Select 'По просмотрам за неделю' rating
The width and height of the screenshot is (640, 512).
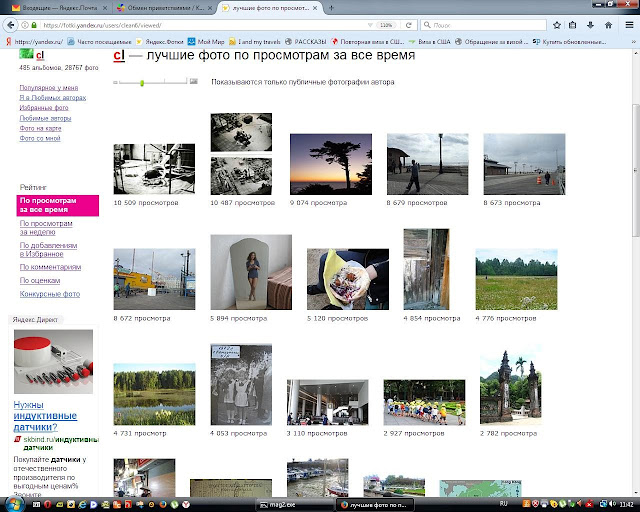tap(46, 228)
